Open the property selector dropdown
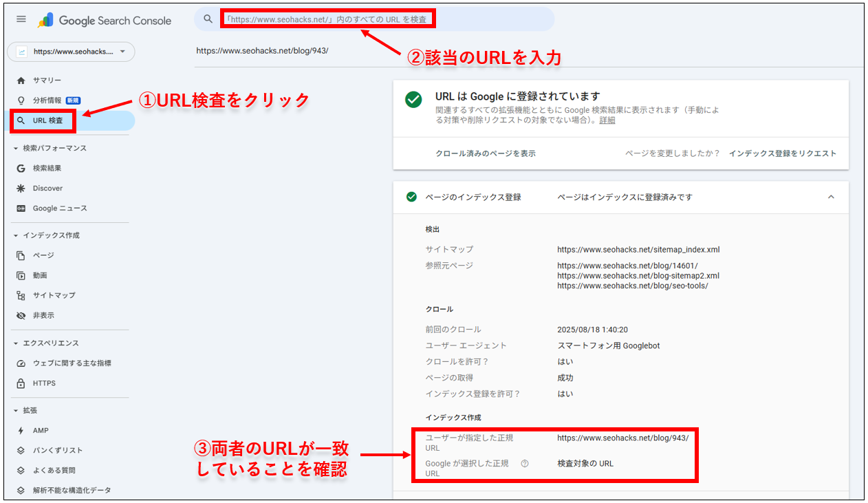The image size is (868, 503). point(71,52)
